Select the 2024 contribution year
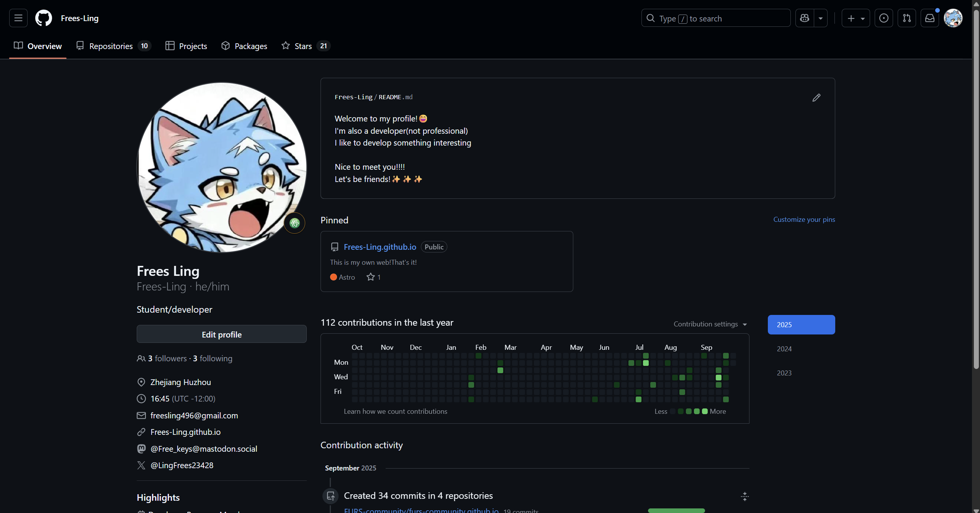980x513 pixels. 784,349
